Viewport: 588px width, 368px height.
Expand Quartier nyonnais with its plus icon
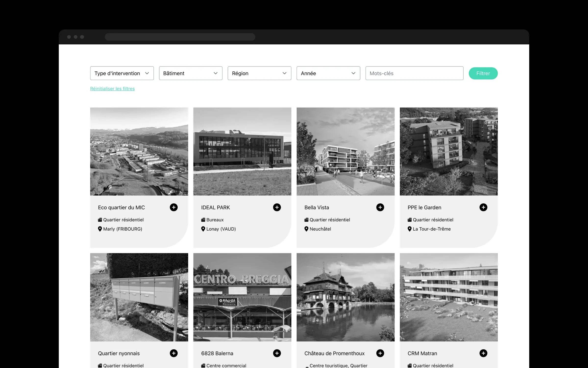[x=174, y=353]
